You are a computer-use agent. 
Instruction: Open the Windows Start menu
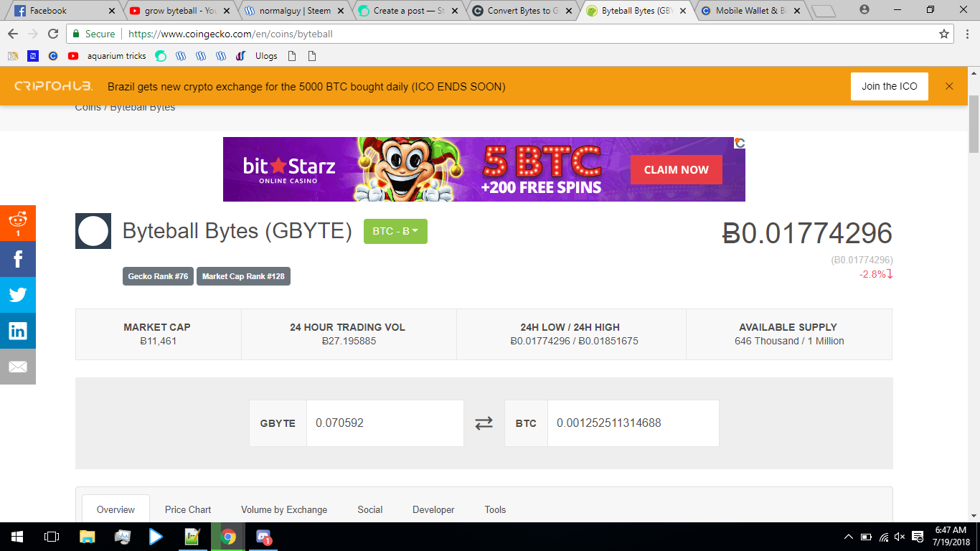click(17, 536)
